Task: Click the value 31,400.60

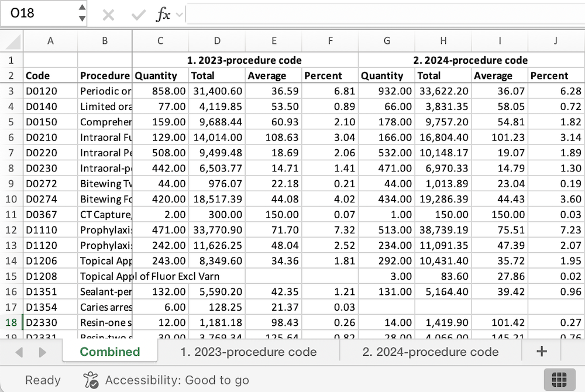Action: (x=217, y=91)
